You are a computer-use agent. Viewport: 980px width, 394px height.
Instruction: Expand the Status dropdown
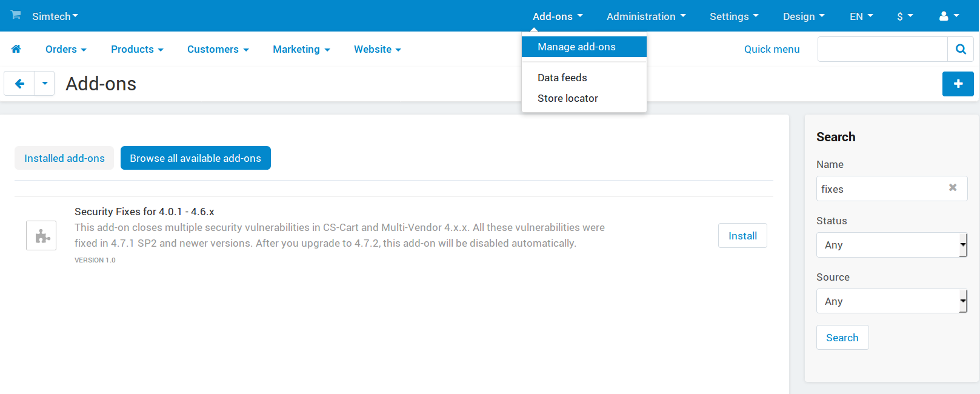[x=892, y=245]
